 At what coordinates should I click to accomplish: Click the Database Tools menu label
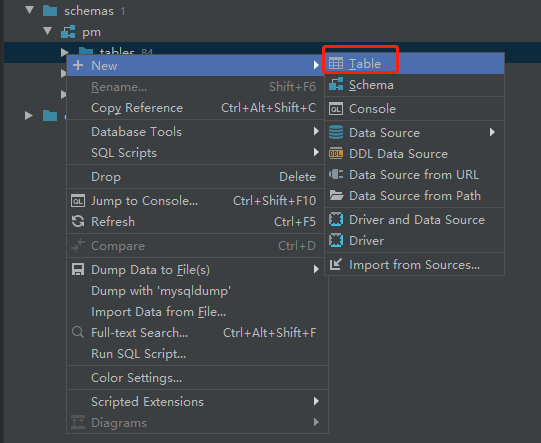pyautogui.click(x=136, y=131)
